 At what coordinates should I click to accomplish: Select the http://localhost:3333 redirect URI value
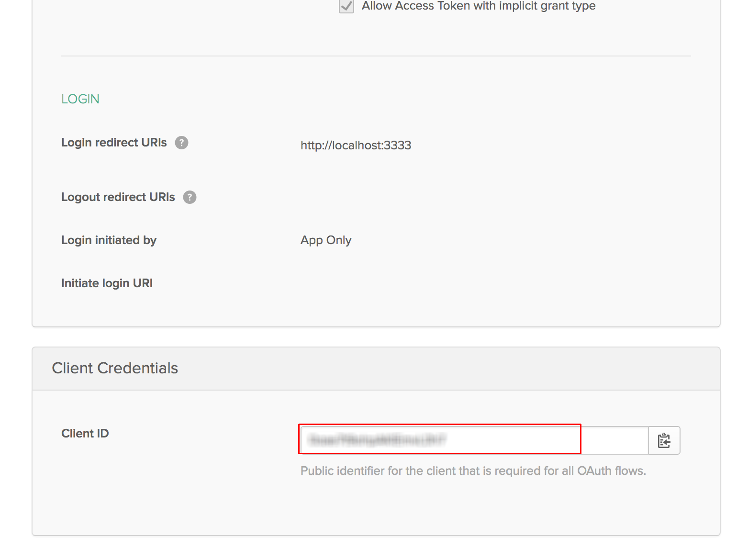(x=356, y=146)
